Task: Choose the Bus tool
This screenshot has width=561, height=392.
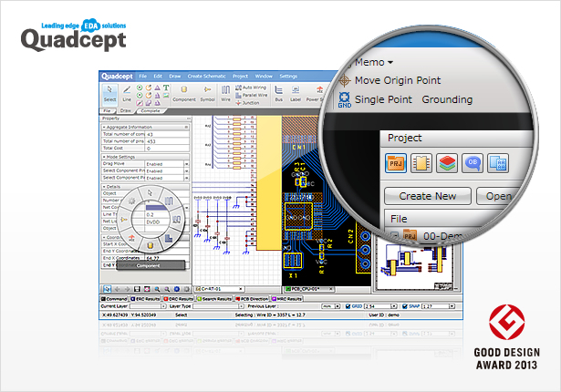Action: click(279, 95)
